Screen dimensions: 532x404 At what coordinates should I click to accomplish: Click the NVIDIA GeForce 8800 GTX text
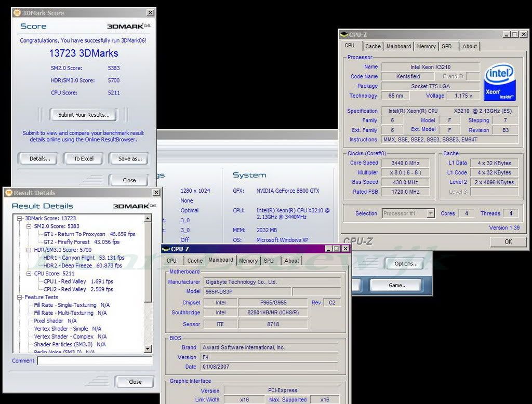(288, 191)
